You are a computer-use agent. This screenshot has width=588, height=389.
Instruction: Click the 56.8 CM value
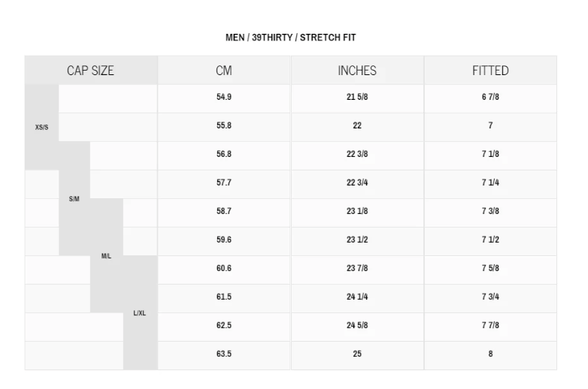[223, 155]
